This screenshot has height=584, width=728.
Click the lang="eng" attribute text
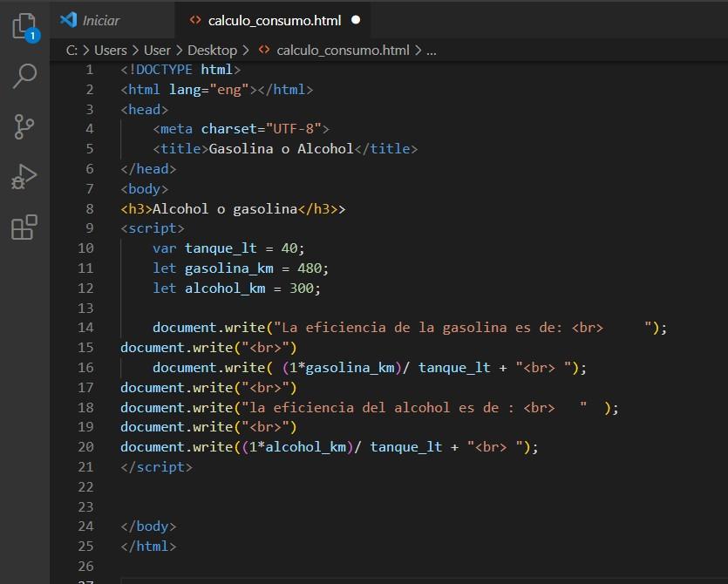(208, 90)
